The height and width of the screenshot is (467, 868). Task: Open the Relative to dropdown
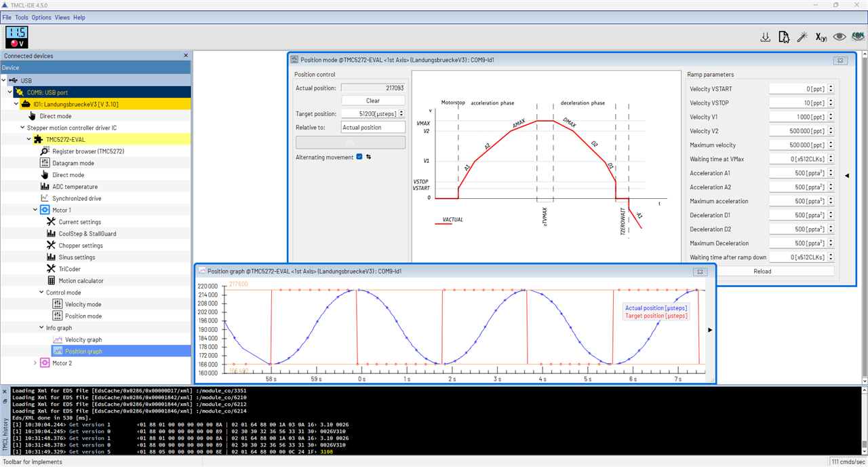point(373,127)
